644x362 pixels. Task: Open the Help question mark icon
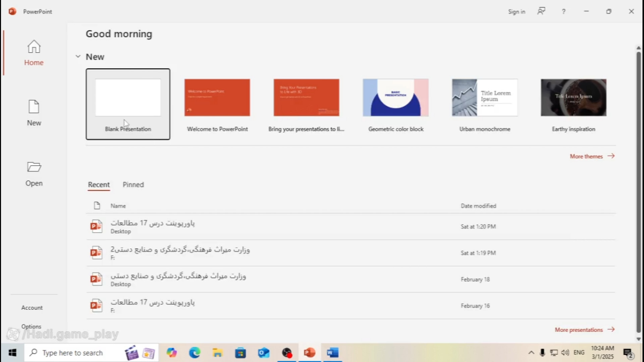click(x=564, y=11)
